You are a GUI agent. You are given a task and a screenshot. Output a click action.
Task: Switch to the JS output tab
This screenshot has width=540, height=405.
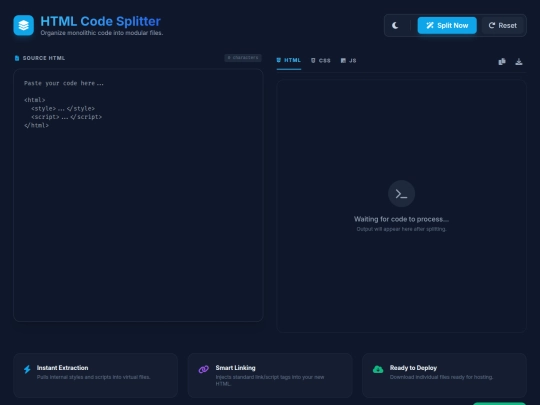(x=349, y=61)
